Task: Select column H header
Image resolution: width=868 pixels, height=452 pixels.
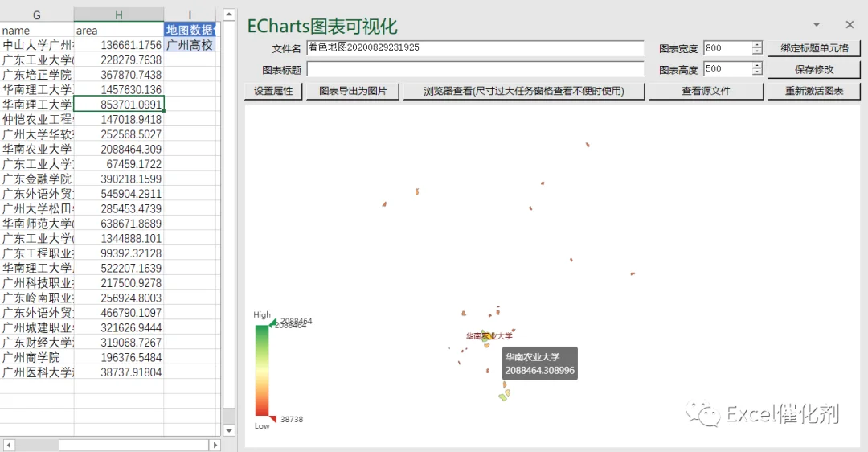Action: 118,15
